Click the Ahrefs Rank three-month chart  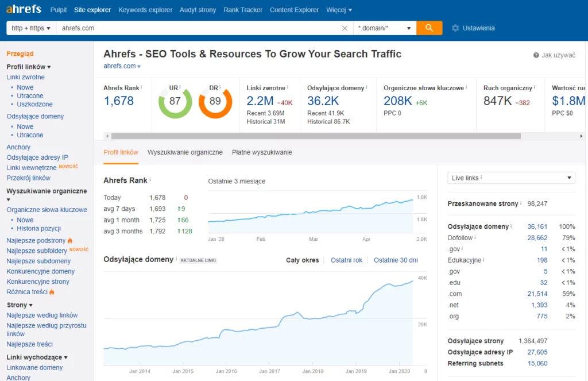tap(311, 213)
